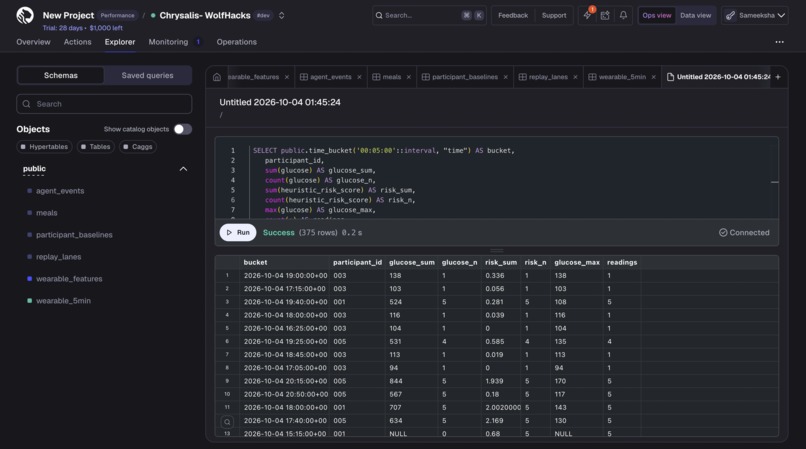Open the notifications bell icon
This screenshot has width=806, height=449.
(623, 15)
